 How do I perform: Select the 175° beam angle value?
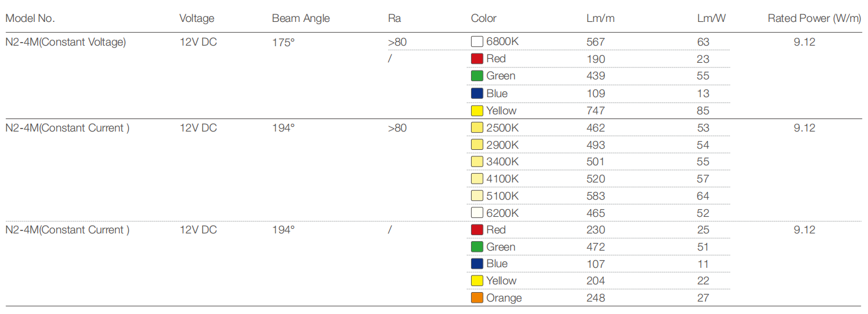283,43
